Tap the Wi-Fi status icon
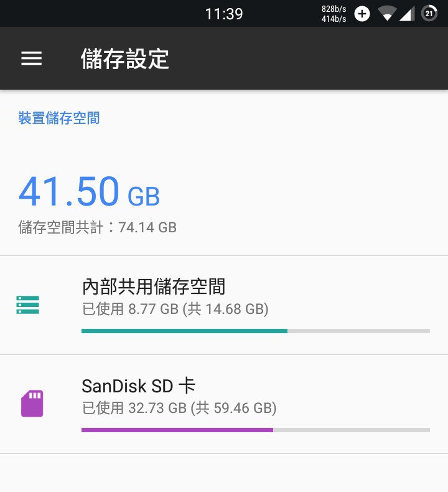Viewport: 448px width, 492px height. [x=387, y=14]
